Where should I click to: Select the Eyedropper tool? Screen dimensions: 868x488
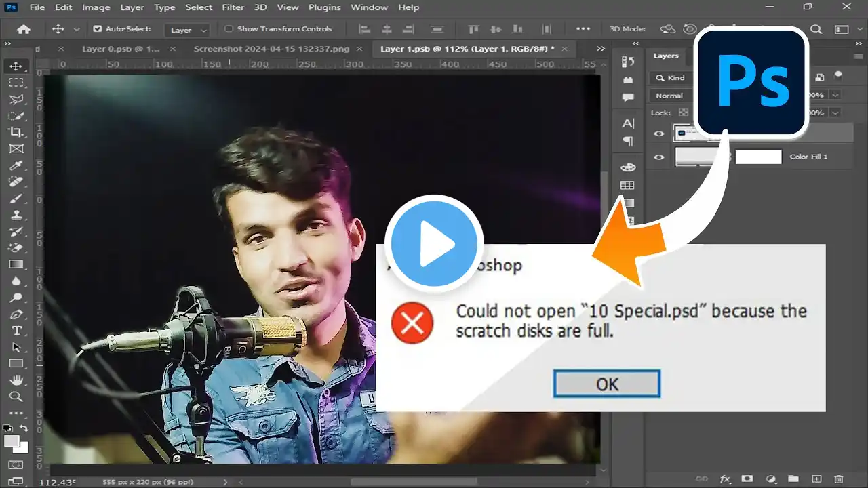[17, 165]
